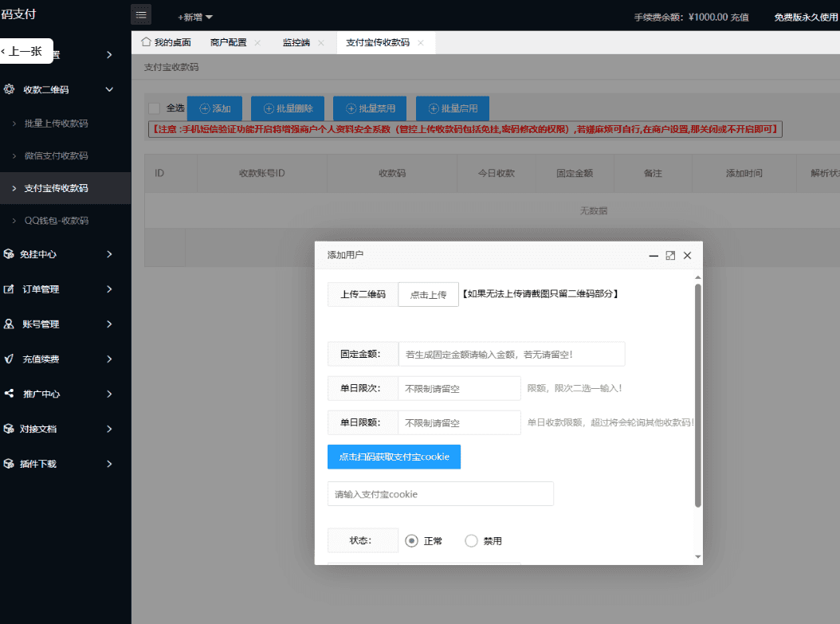Screen dimensions: 840x624
Task: Click the 收款账号ID column header
Action: pos(262,173)
